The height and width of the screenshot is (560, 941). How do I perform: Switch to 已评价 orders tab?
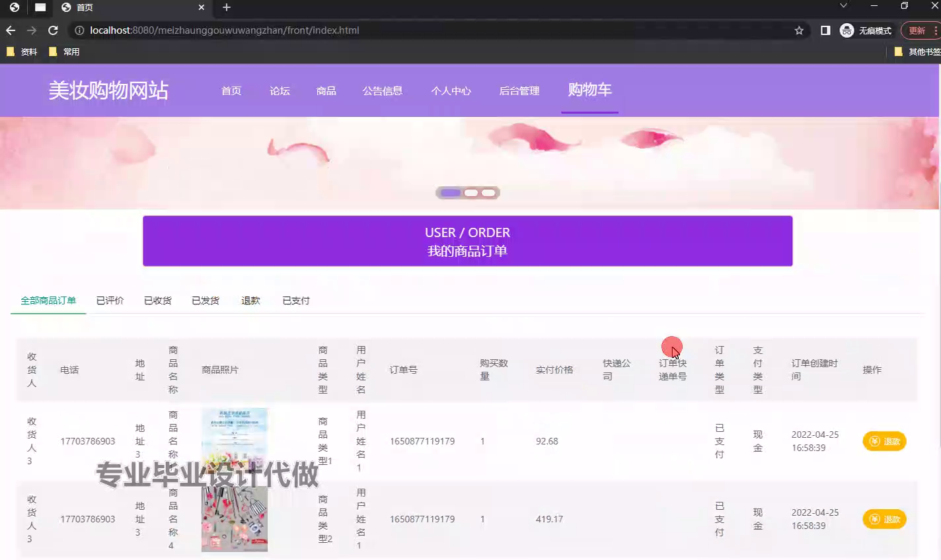click(x=110, y=300)
